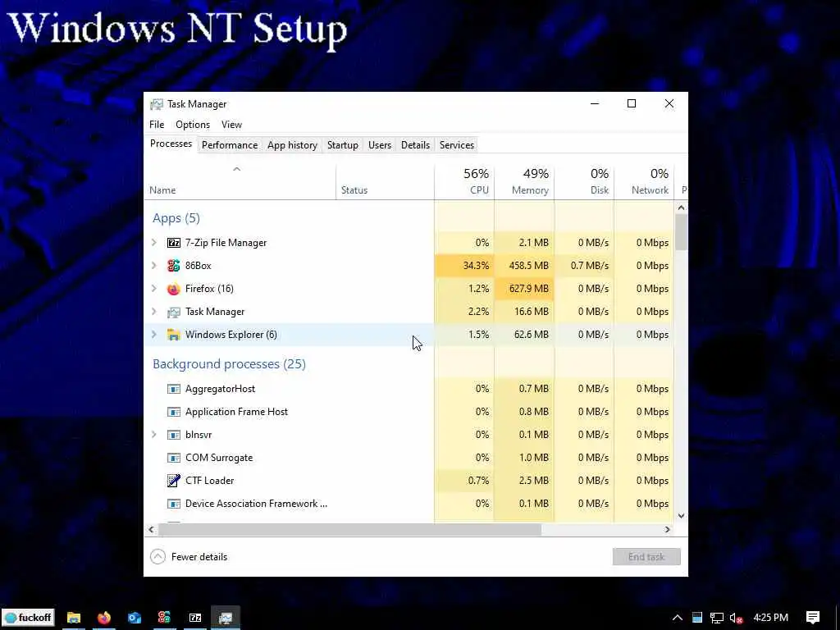Click the COM Surrogate process icon
Image resolution: width=840 pixels, height=630 pixels.
(174, 458)
